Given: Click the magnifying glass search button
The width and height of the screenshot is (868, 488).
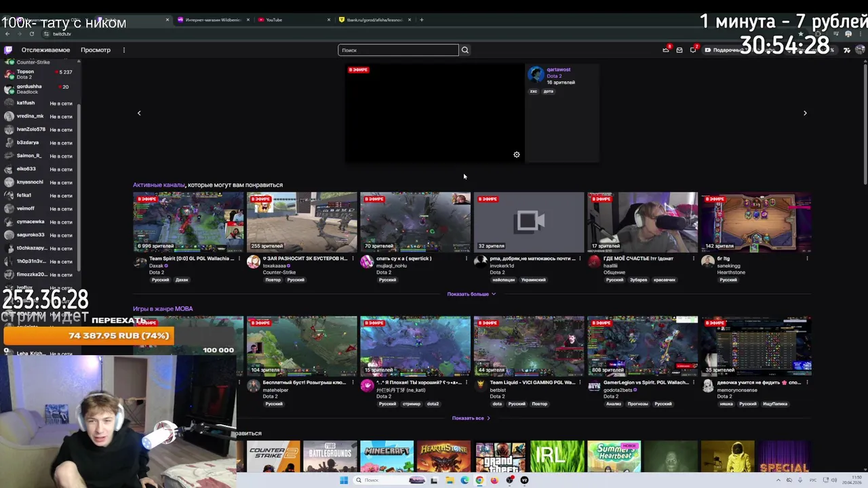Looking at the screenshot, I should point(465,50).
